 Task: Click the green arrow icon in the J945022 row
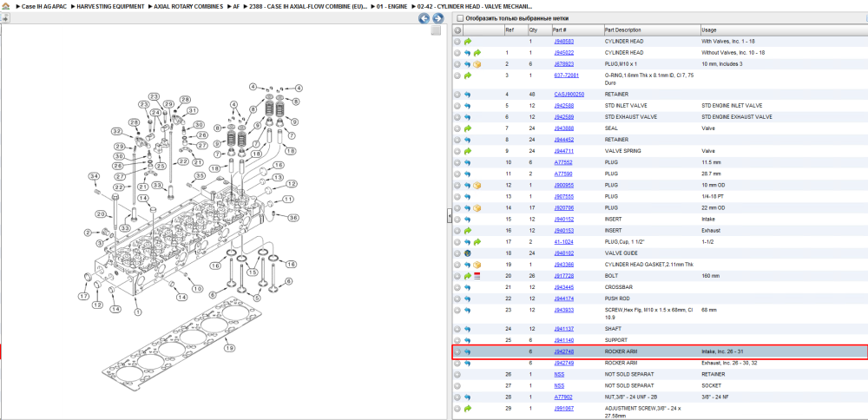click(477, 53)
